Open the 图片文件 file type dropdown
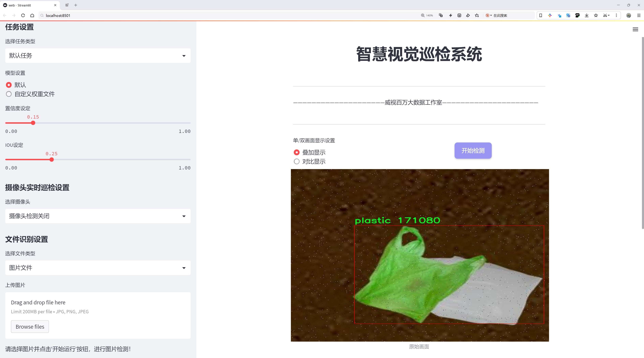This screenshot has width=644, height=358. point(98,268)
